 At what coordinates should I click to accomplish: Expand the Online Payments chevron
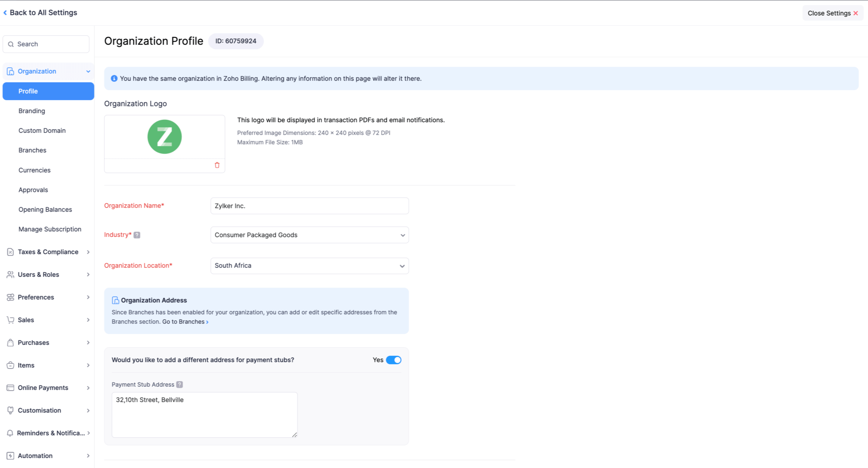coord(88,388)
